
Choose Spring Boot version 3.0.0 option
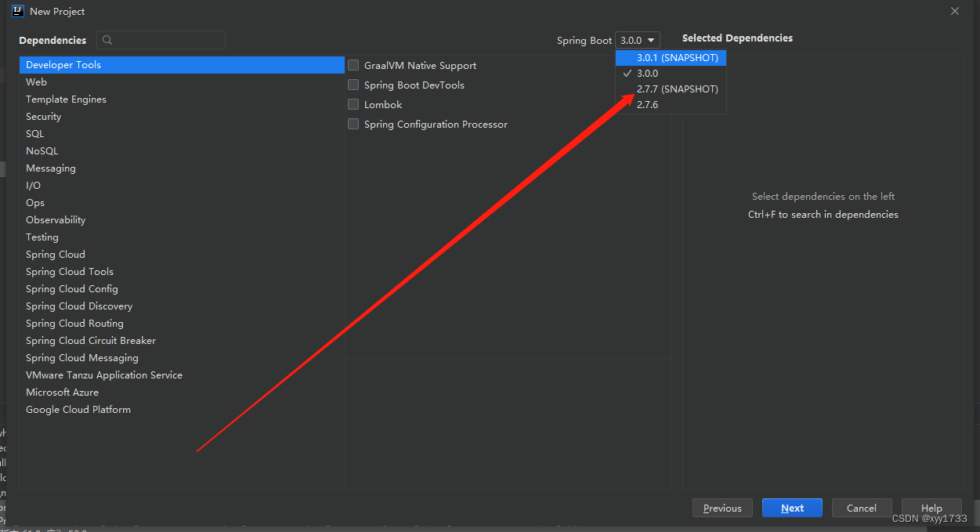click(671, 74)
